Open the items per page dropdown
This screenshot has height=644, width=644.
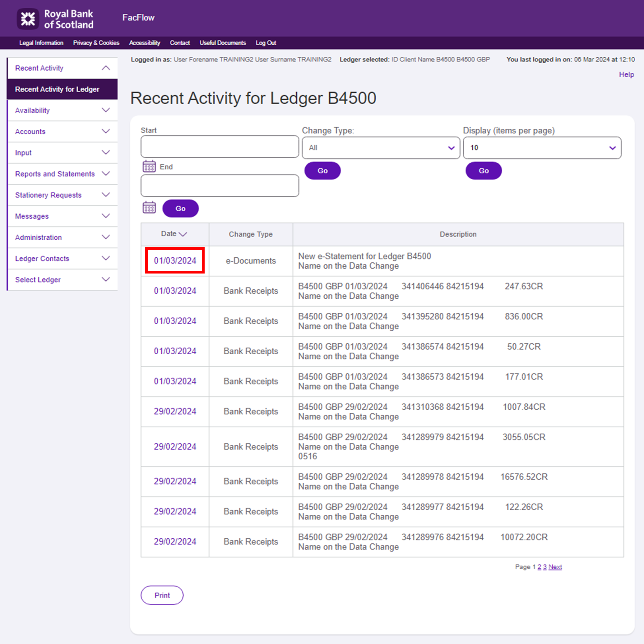coord(542,148)
